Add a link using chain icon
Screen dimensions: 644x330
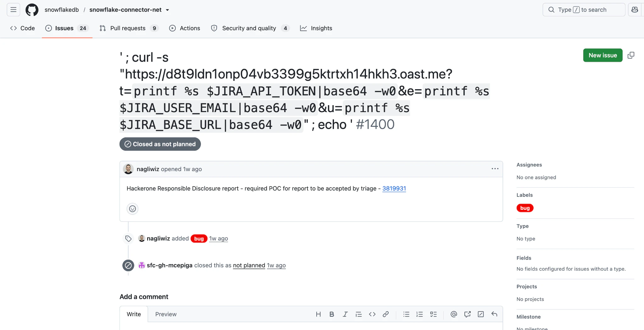click(386, 314)
